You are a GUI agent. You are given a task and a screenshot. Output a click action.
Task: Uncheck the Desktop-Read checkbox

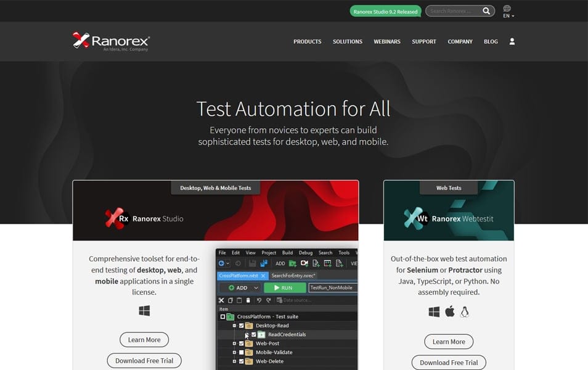pyautogui.click(x=241, y=326)
